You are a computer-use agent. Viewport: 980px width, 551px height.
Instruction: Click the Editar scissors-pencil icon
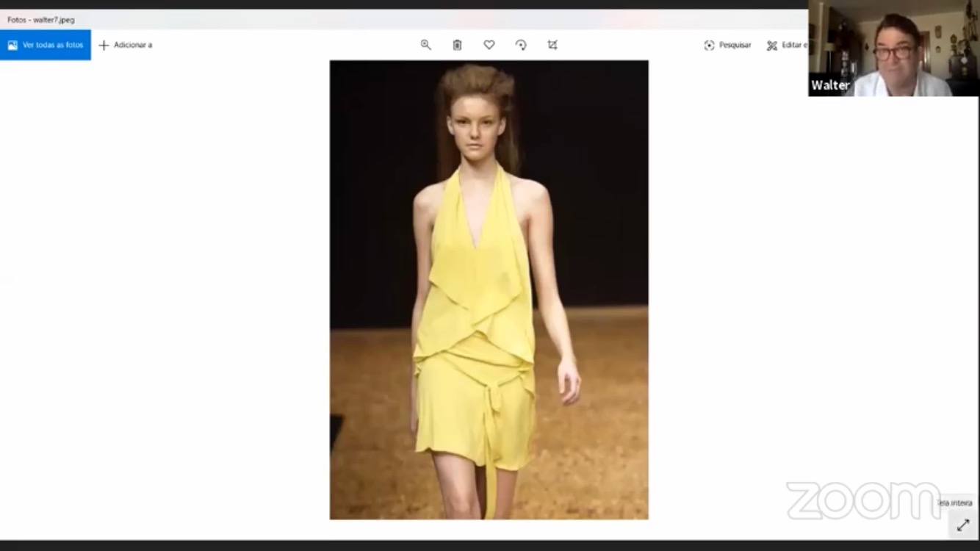point(772,46)
